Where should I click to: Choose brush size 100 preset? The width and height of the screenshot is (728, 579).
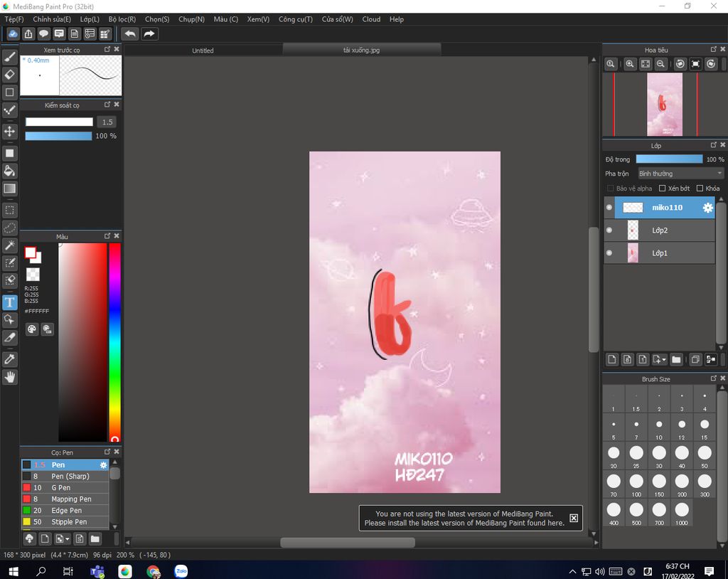tap(636, 484)
